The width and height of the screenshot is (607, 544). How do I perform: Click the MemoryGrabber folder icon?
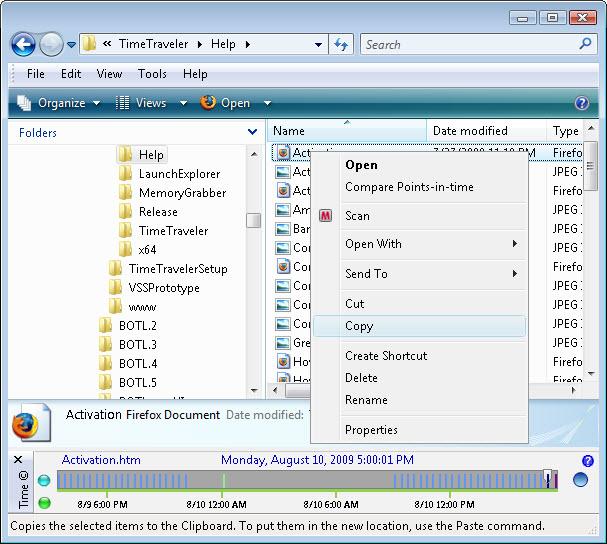tap(125, 192)
